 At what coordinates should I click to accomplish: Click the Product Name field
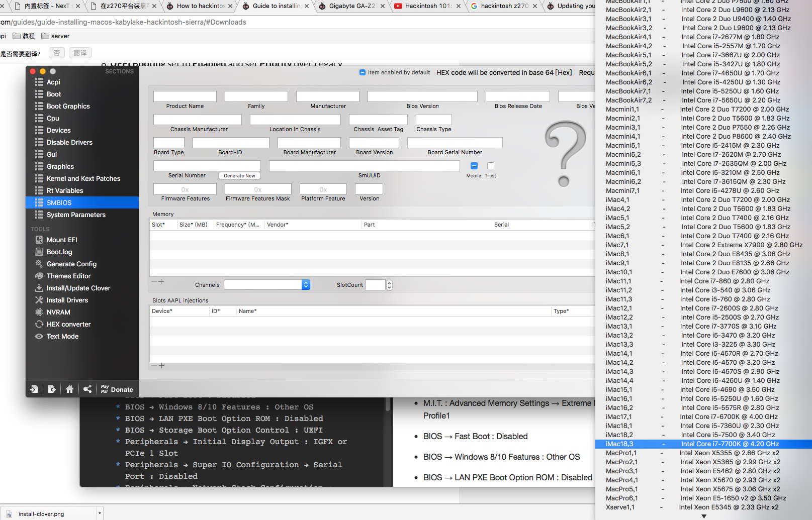[185, 96]
